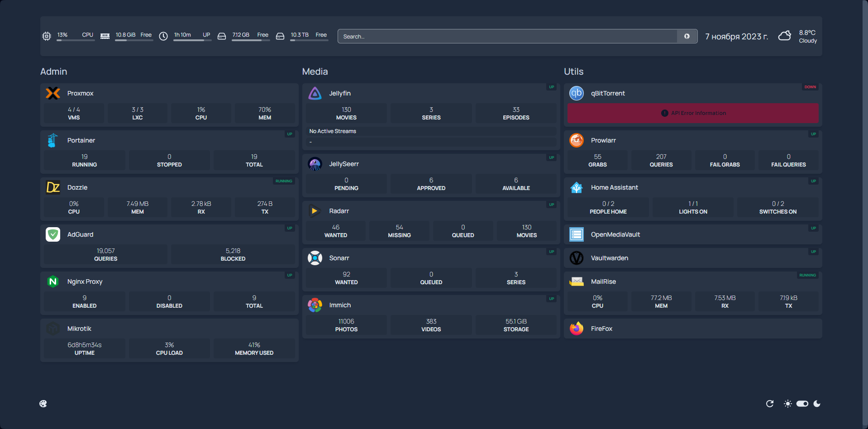Open the Proxmox service link
Viewport: 868px width, 429px height.
coord(80,93)
